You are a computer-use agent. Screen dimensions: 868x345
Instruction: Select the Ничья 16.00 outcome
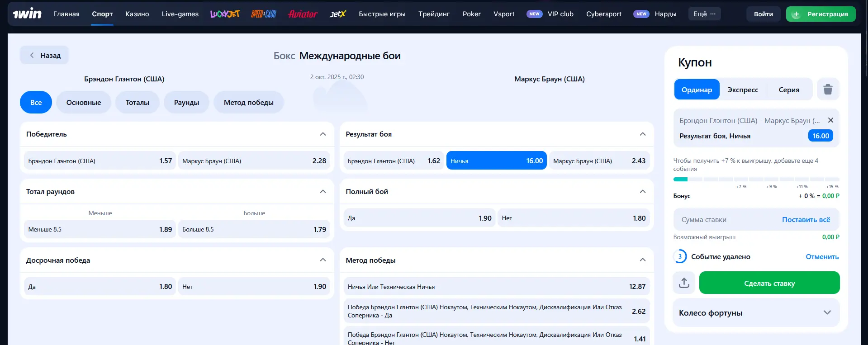tap(496, 161)
